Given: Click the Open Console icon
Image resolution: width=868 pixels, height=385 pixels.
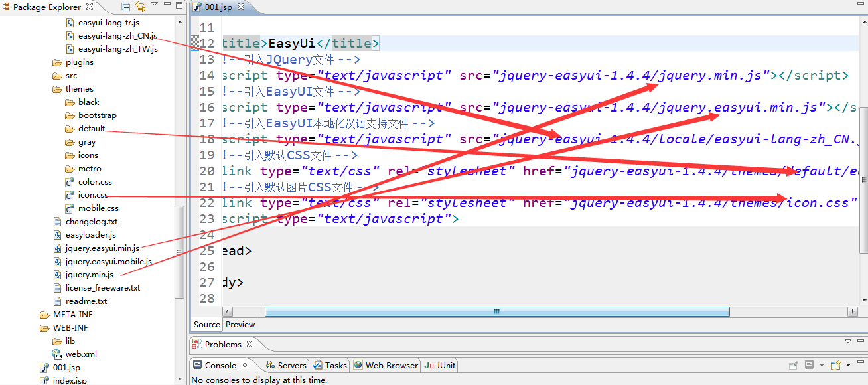Looking at the screenshot, I should (x=834, y=365).
